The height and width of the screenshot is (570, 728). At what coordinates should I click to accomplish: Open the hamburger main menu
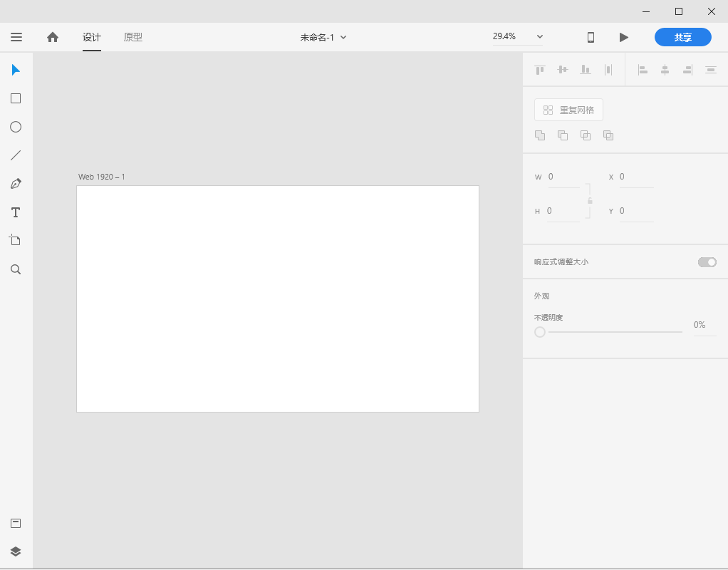[16, 37]
